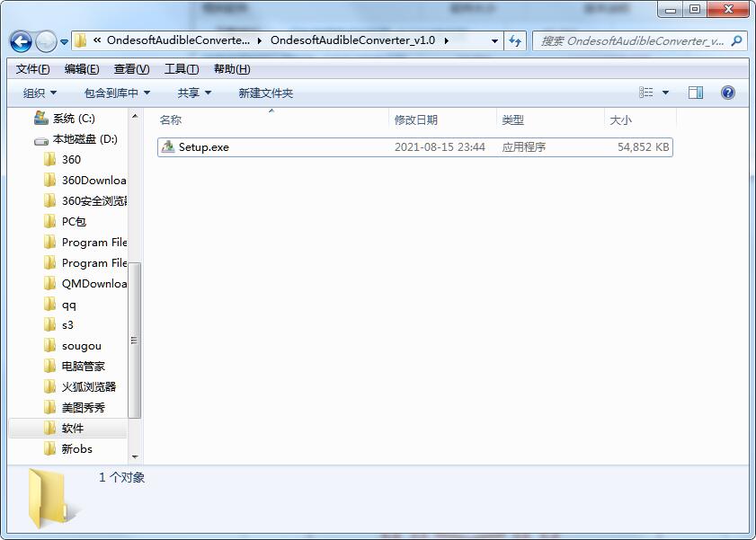This screenshot has width=756, height=540.
Task: Select the Setup.exe file
Action: pyautogui.click(x=415, y=147)
